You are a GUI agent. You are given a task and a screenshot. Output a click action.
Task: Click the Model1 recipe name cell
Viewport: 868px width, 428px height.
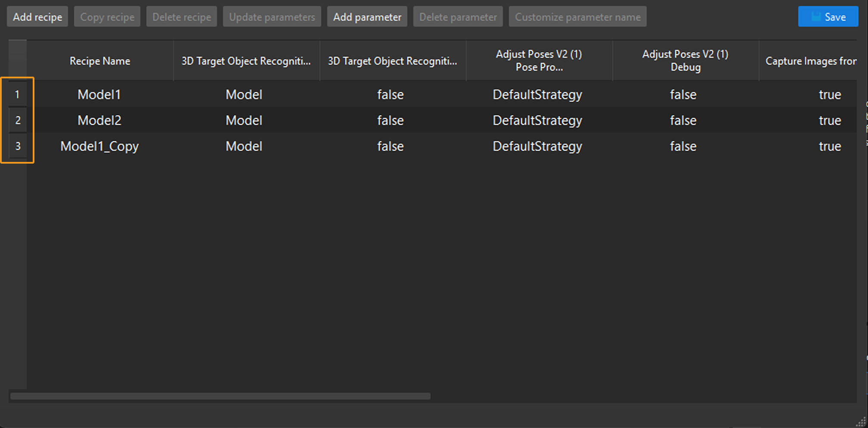99,94
